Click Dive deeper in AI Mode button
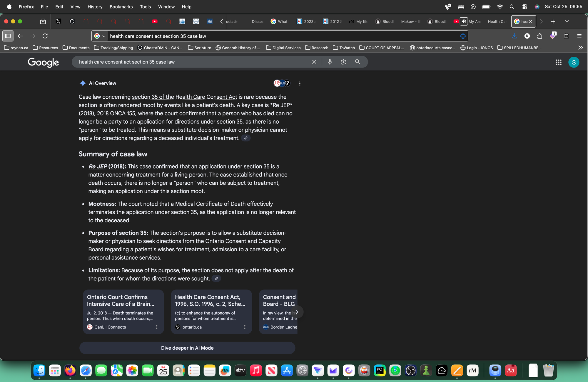The height and width of the screenshot is (382, 588). 187,348
